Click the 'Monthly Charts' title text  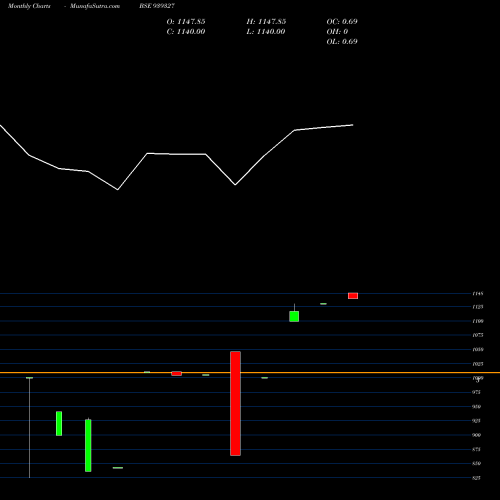pos(29,6)
